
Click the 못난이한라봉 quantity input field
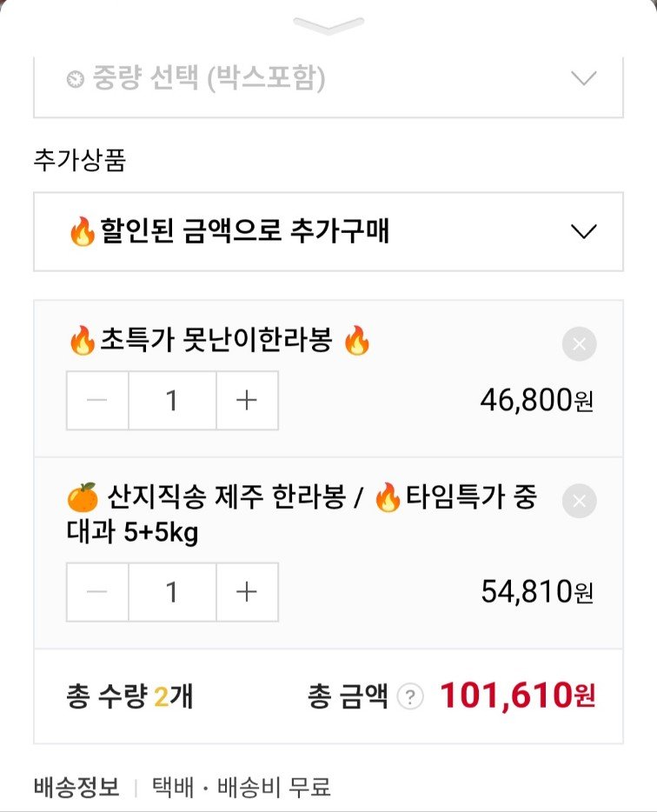[x=172, y=401]
